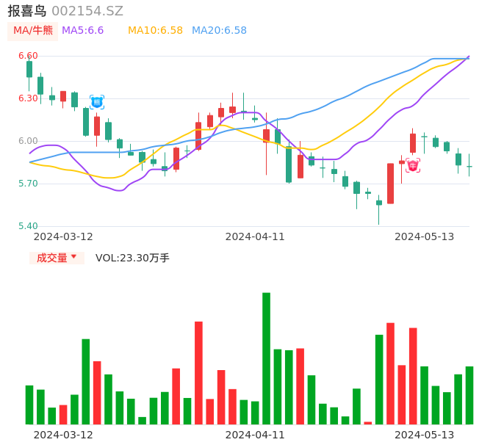Click the 5.40 price axis label
The image size is (504, 445).
click(x=28, y=226)
